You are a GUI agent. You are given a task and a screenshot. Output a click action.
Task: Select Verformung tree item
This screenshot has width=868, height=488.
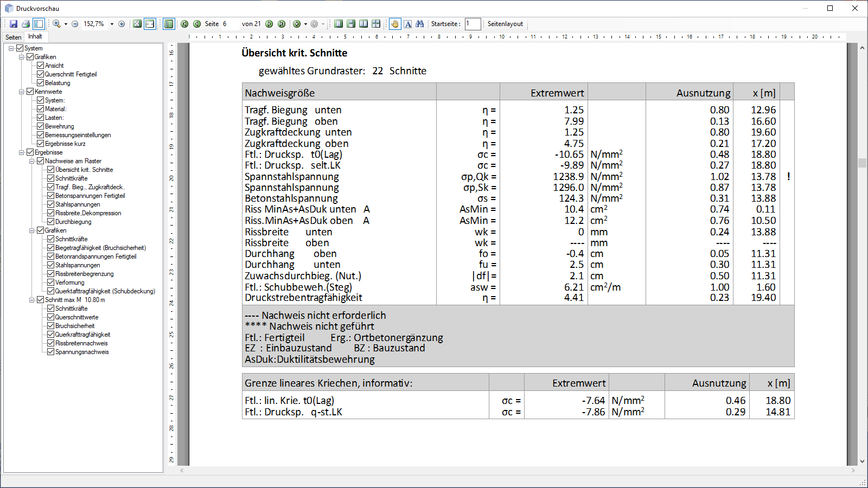(70, 282)
